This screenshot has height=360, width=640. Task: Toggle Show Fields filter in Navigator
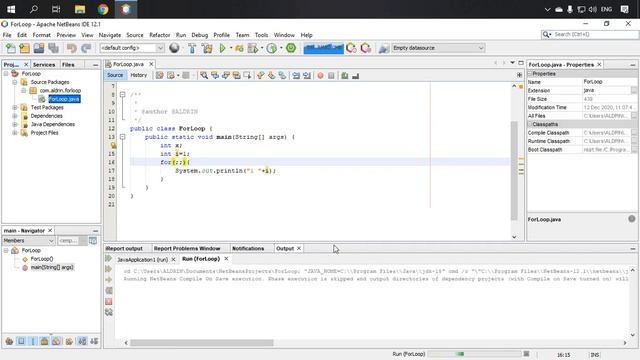[21, 341]
